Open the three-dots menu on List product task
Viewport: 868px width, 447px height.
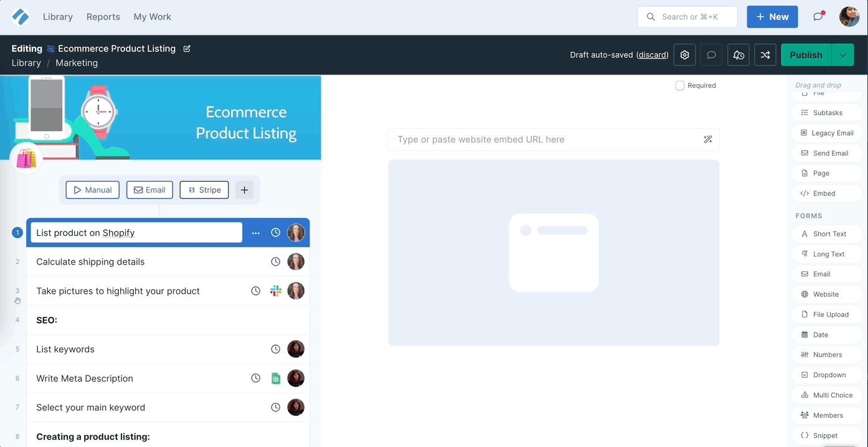[x=256, y=233]
